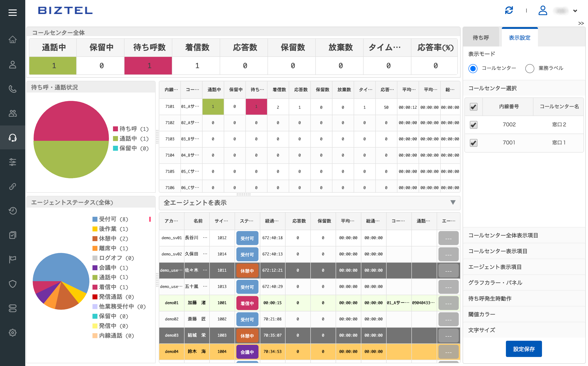Viewport: 588px width, 366px height.
Task: Click the refresh icon in the top bar
Action: pos(509,10)
